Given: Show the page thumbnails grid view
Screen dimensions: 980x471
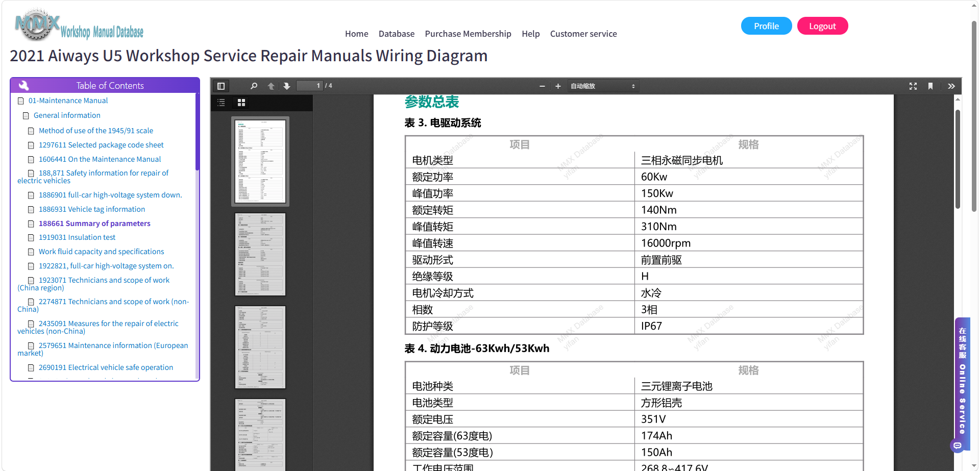Looking at the screenshot, I should pos(241,103).
